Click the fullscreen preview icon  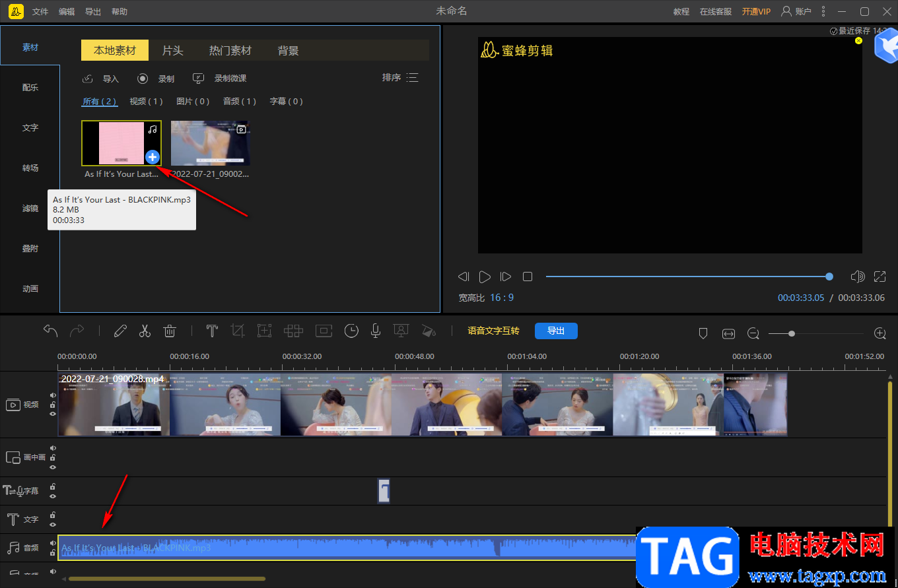pyautogui.click(x=880, y=277)
